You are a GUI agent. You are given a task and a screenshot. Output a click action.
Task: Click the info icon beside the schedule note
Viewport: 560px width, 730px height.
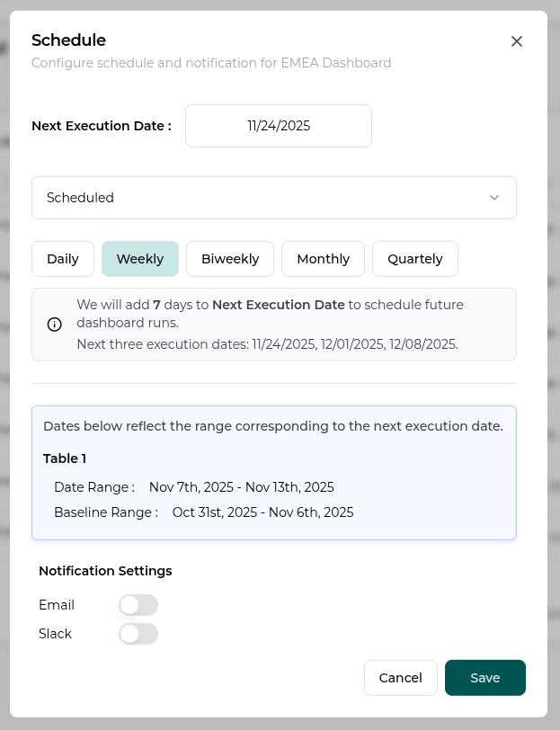pyautogui.click(x=55, y=325)
